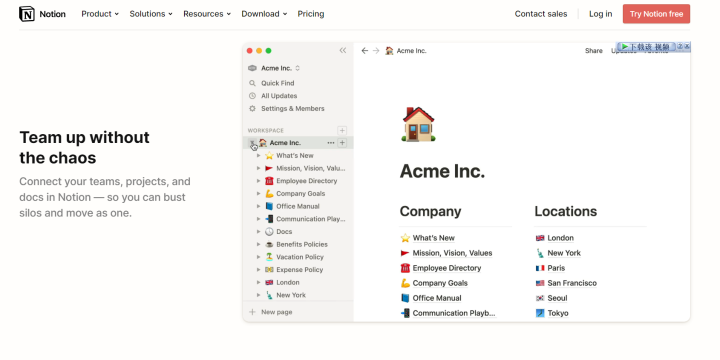The width and height of the screenshot is (720, 360).
Task: Expand the Vacation Policy sidebar page
Action: pos(259,257)
